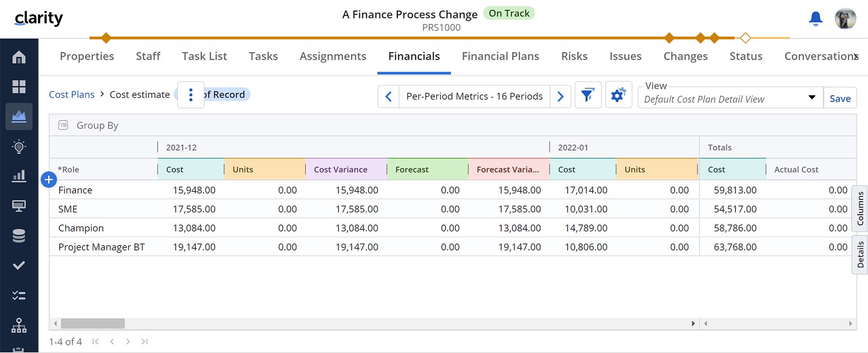Expand the Columns side panel

pos(860,209)
